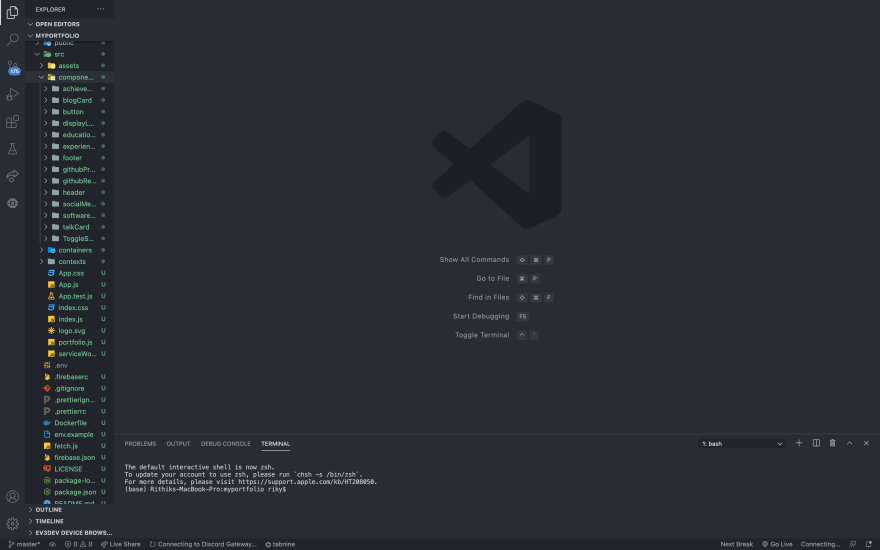Image resolution: width=880 pixels, height=550 pixels.
Task: Open .firebaserc file
Action: [70, 377]
